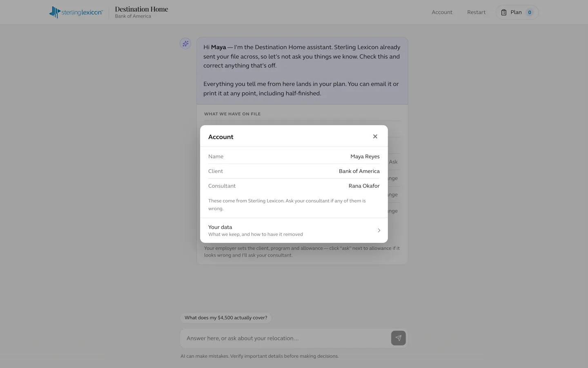Click the chevron arrow next to Your data
The width and height of the screenshot is (588, 368).
[x=379, y=231]
